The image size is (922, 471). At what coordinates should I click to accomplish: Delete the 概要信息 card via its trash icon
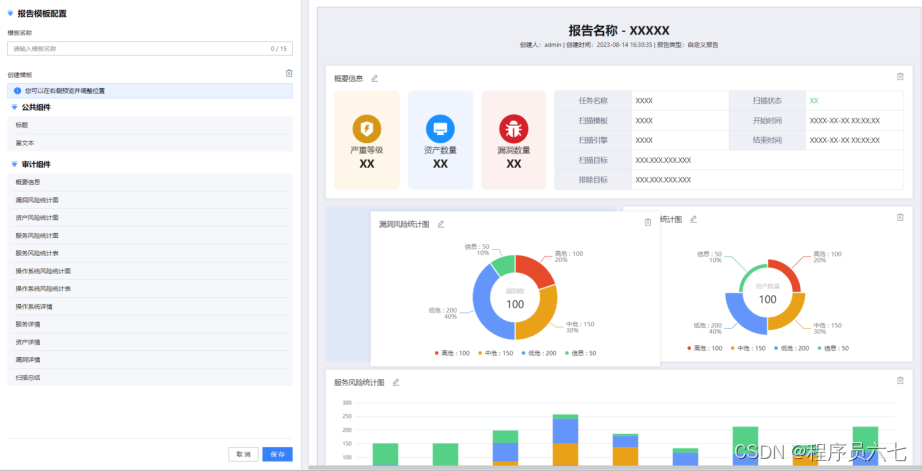(900, 76)
